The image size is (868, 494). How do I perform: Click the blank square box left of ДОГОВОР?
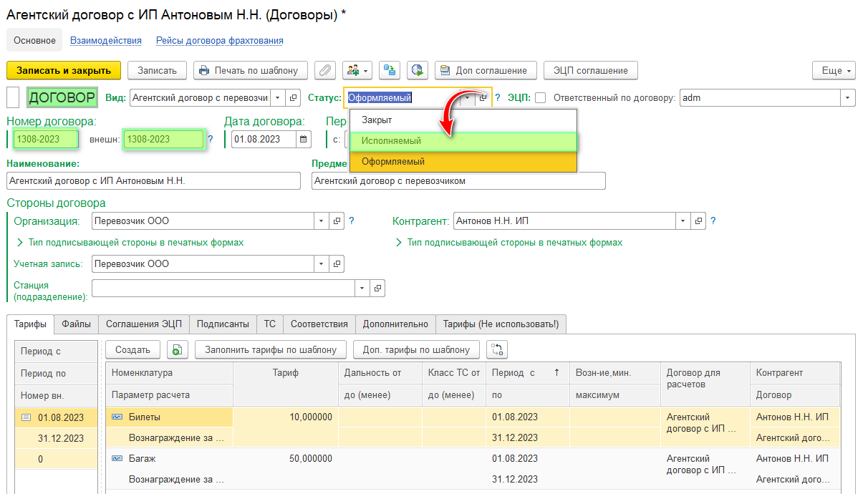(13, 98)
